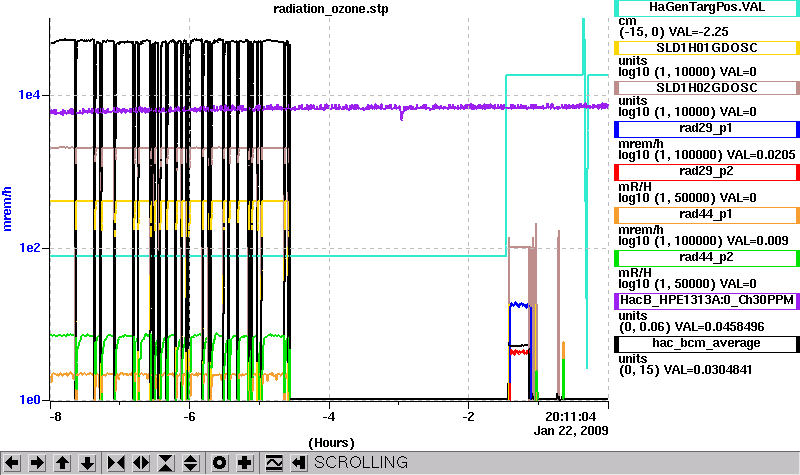
Task: Select the rad29_p1 legend entry
Action: point(707,129)
